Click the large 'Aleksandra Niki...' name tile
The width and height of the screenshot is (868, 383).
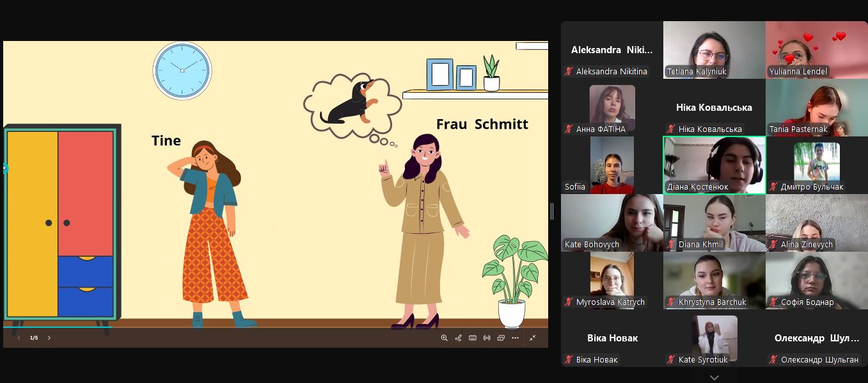[612, 50]
